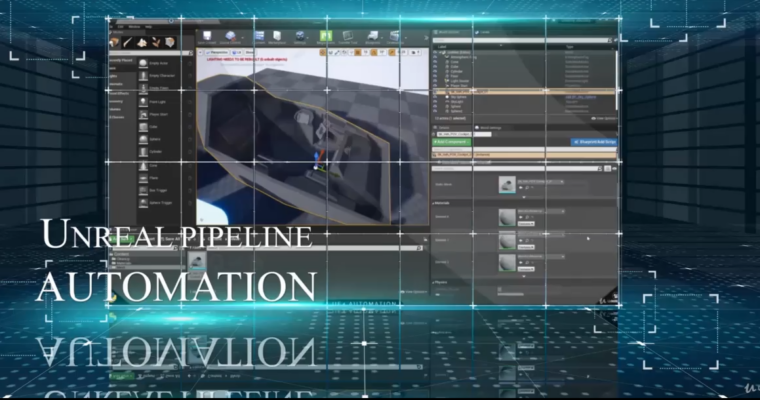Click Textures button under Element 0
Screen dimensions: 760x400
click(525, 224)
